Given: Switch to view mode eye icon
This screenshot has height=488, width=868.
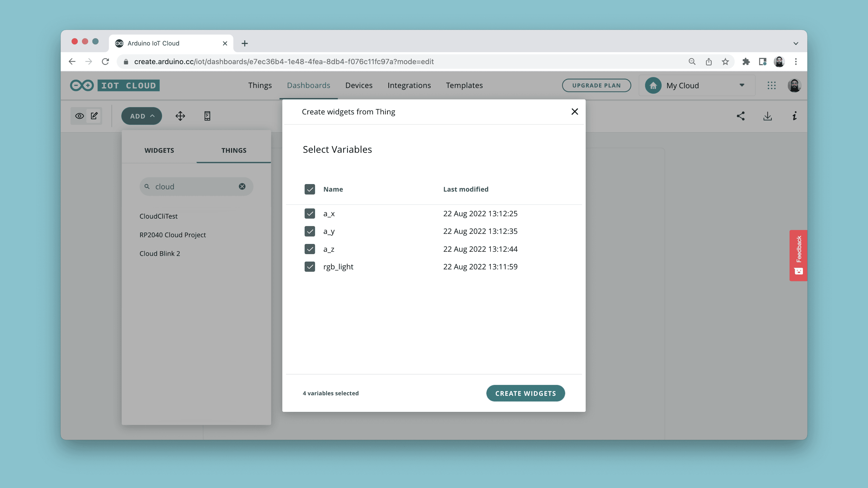Looking at the screenshot, I should (x=80, y=116).
